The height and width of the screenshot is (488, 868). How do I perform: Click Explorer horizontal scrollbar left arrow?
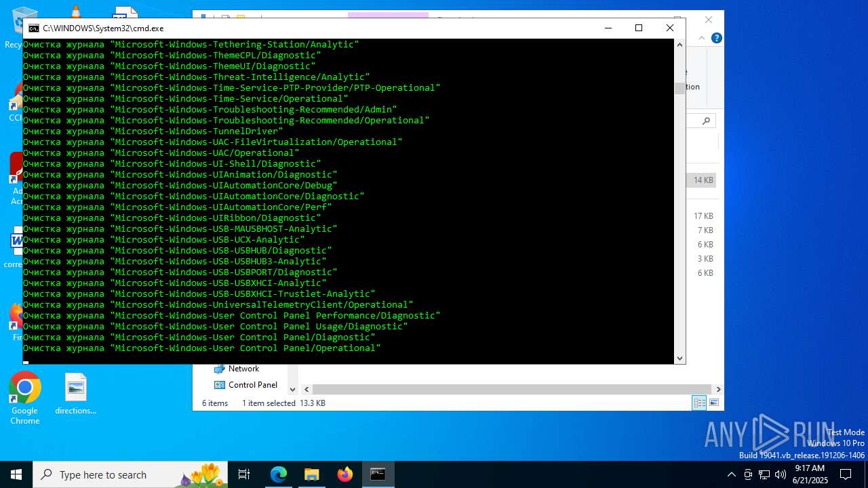307,389
